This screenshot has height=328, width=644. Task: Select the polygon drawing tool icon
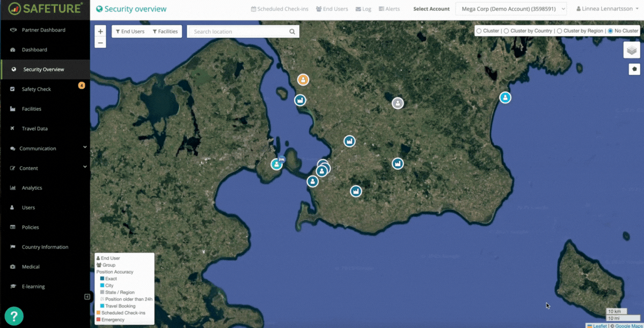(x=634, y=69)
